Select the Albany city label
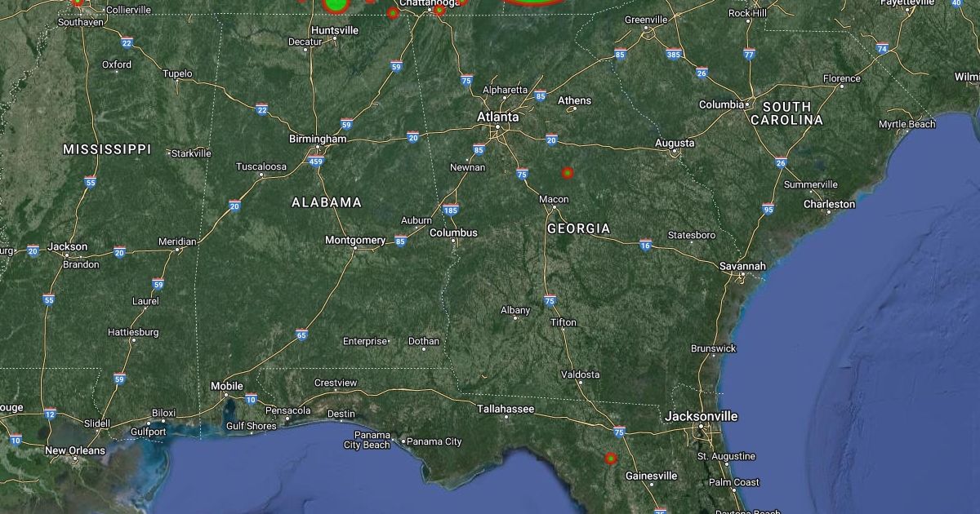This screenshot has width=980, height=514. pyautogui.click(x=515, y=310)
